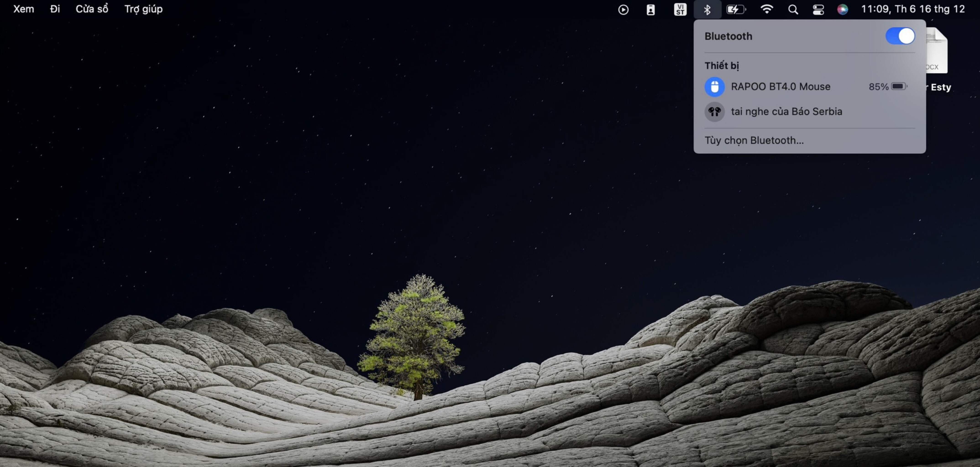This screenshot has height=467, width=980.
Task: Open the Xem menu
Action: point(24,9)
